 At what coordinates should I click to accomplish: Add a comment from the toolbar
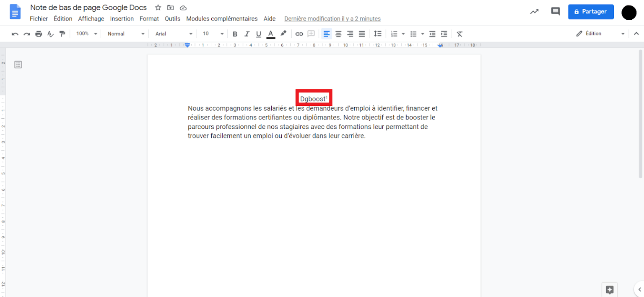point(311,34)
